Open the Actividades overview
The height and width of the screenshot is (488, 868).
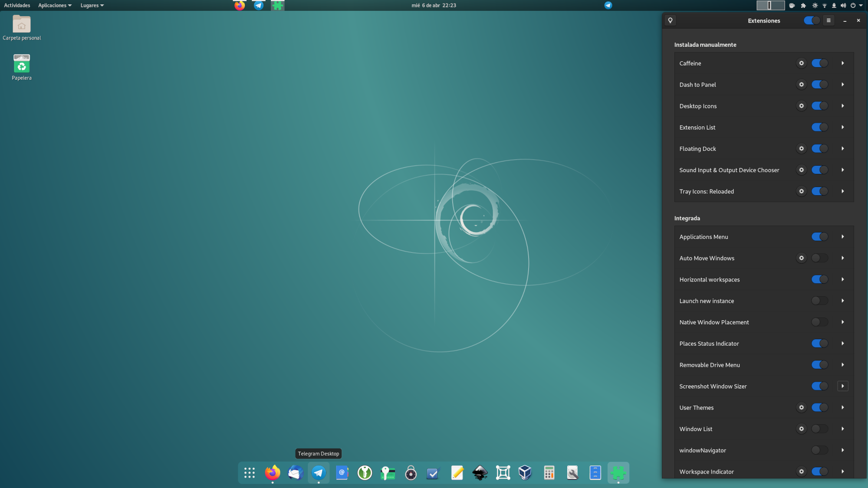pyautogui.click(x=17, y=5)
